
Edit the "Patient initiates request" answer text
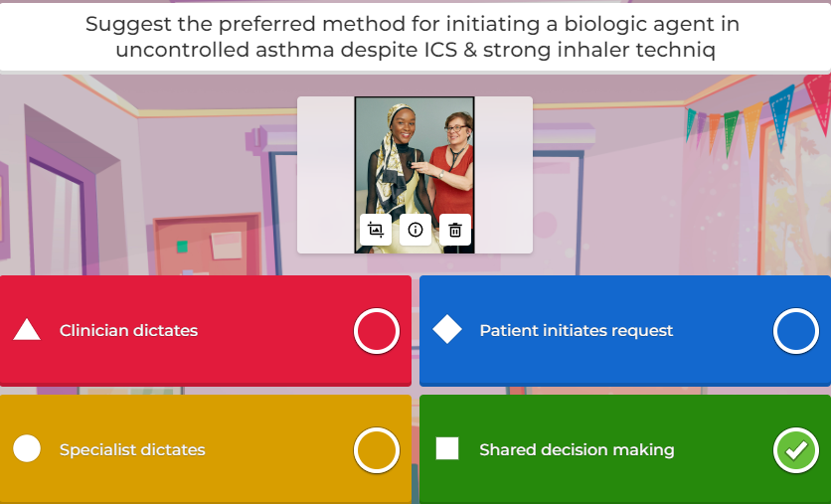577,331
